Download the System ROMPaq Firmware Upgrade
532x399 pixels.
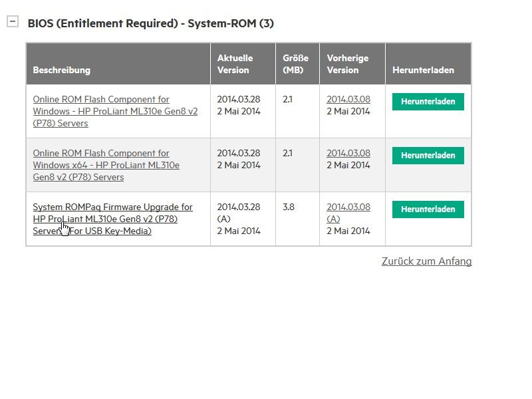[428, 209]
